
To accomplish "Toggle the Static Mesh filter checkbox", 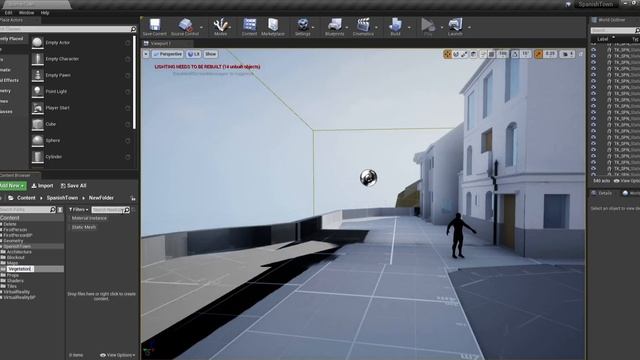I will tap(84, 227).
